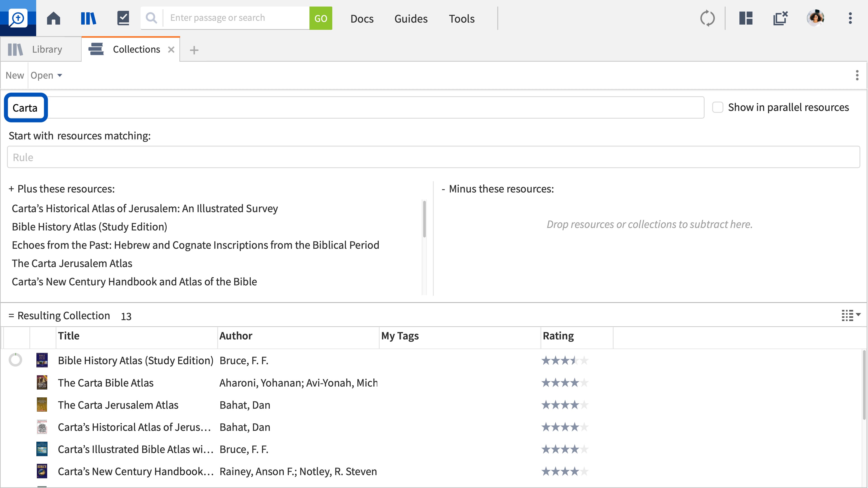Viewport: 868px width, 488px height.
Task: Click the green GO button
Action: 321,18
